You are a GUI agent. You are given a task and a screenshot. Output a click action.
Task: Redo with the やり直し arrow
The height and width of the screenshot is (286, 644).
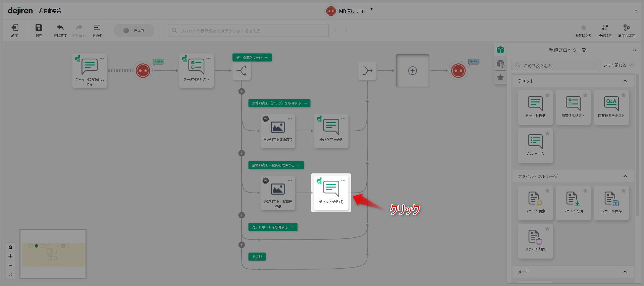[79, 27]
